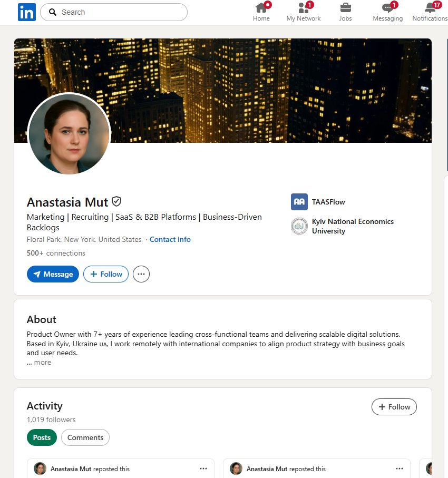Click the Follow button in the Activity section
This screenshot has width=448, height=478.
pos(394,407)
